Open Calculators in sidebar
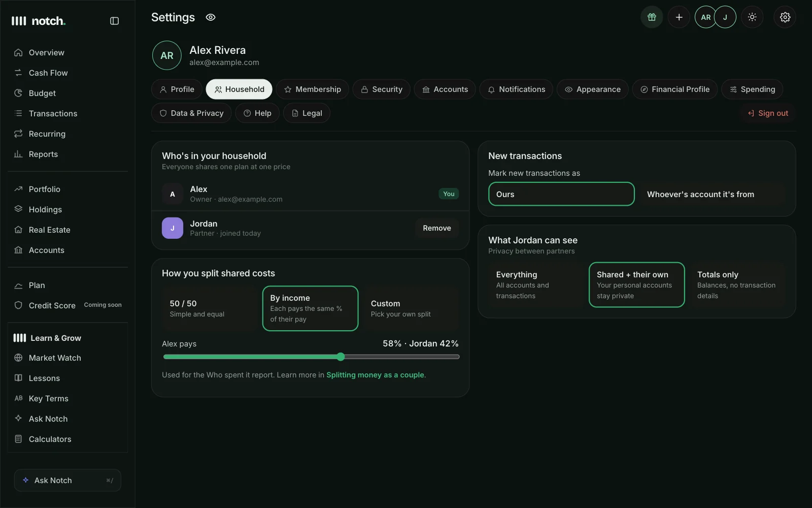This screenshot has height=508, width=812. (x=68, y=439)
